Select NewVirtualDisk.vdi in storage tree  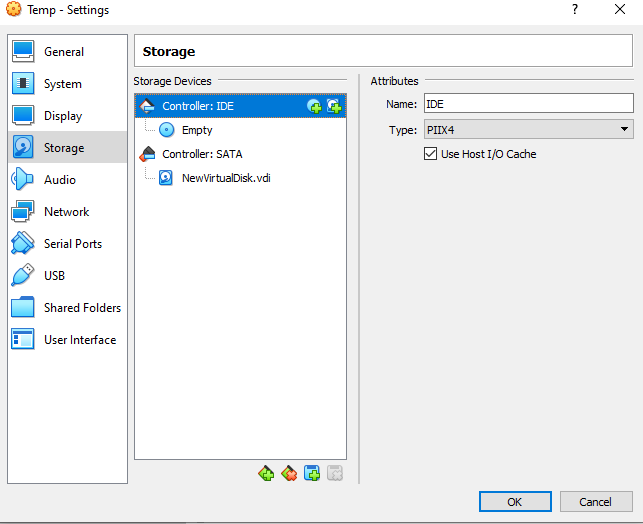coord(225,178)
